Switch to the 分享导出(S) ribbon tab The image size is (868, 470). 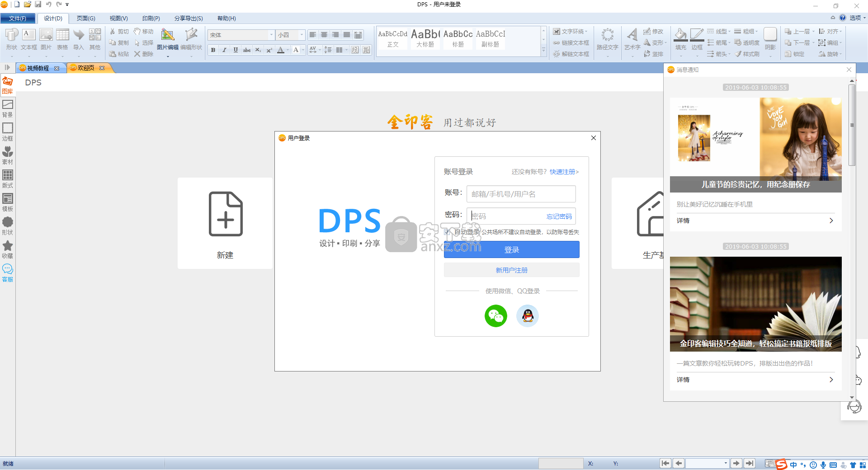[x=189, y=19]
